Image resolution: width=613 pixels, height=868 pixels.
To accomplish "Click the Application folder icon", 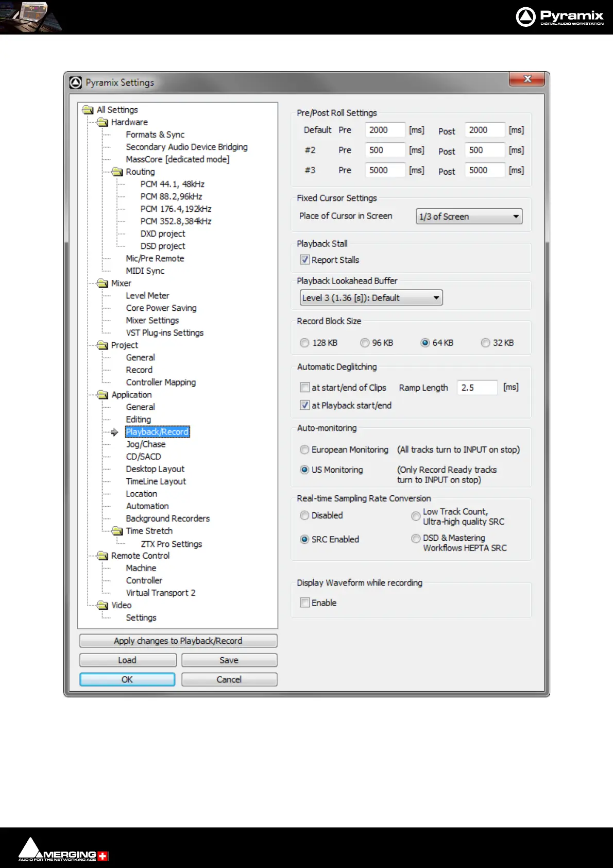I will pyautogui.click(x=103, y=395).
